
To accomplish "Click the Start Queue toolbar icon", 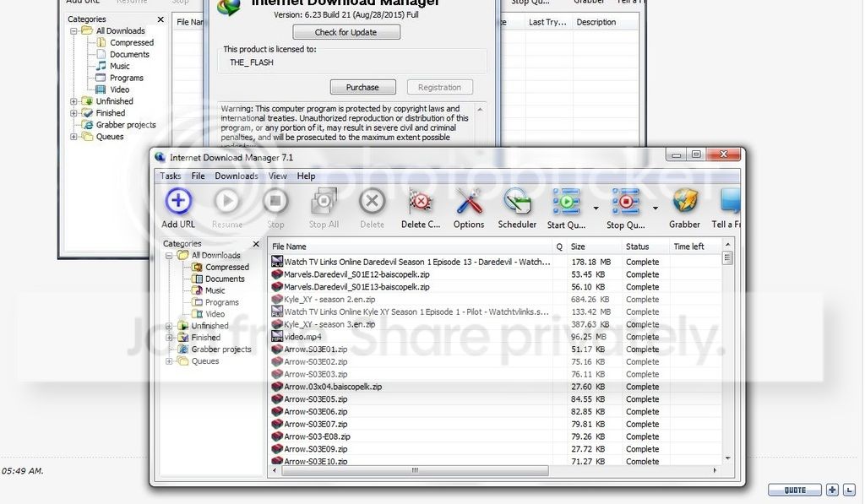I will (x=566, y=201).
